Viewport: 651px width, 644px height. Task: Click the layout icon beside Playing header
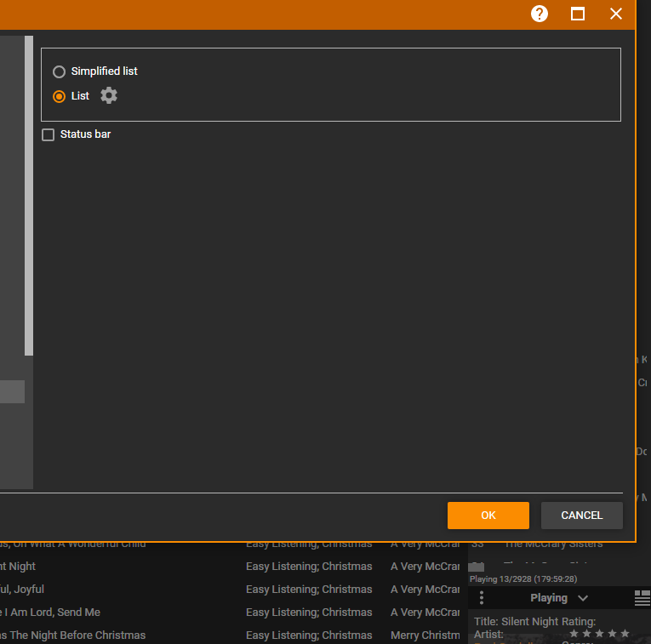pos(642,598)
